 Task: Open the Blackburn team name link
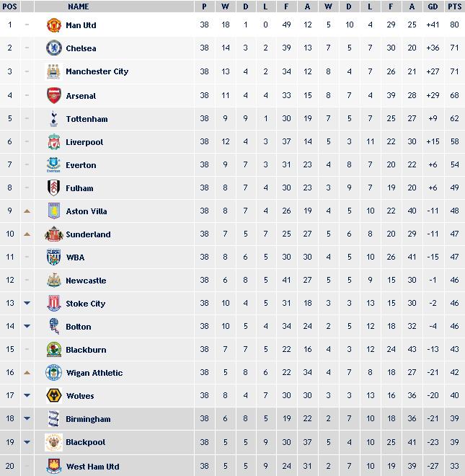86,350
